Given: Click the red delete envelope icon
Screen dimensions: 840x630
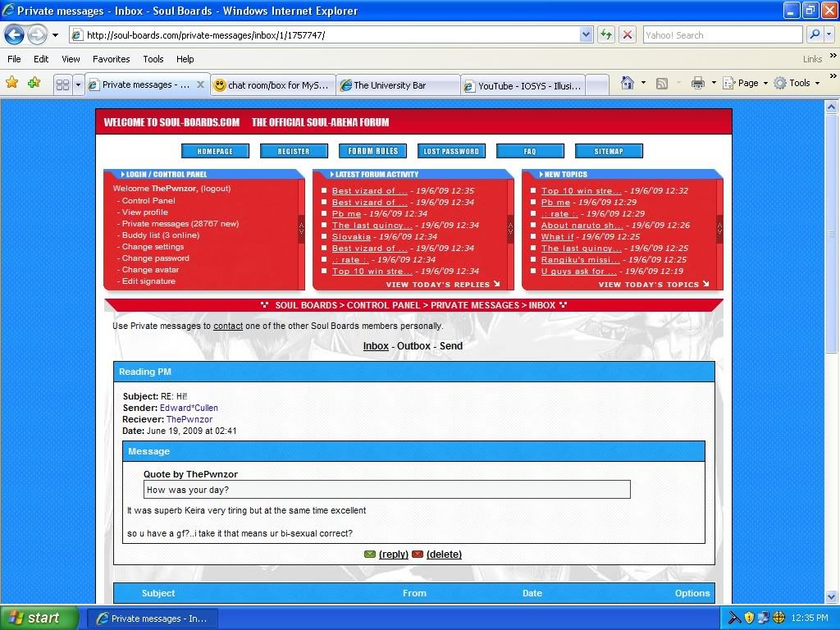Looking at the screenshot, I should coord(418,555).
